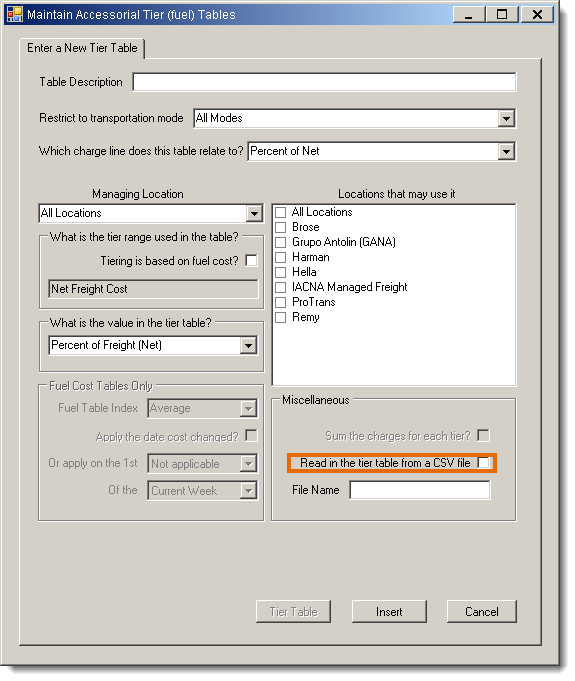Screen dimensions: 575x681
Task: Check the Grupo Antolin (GANA) box
Action: click(x=281, y=242)
